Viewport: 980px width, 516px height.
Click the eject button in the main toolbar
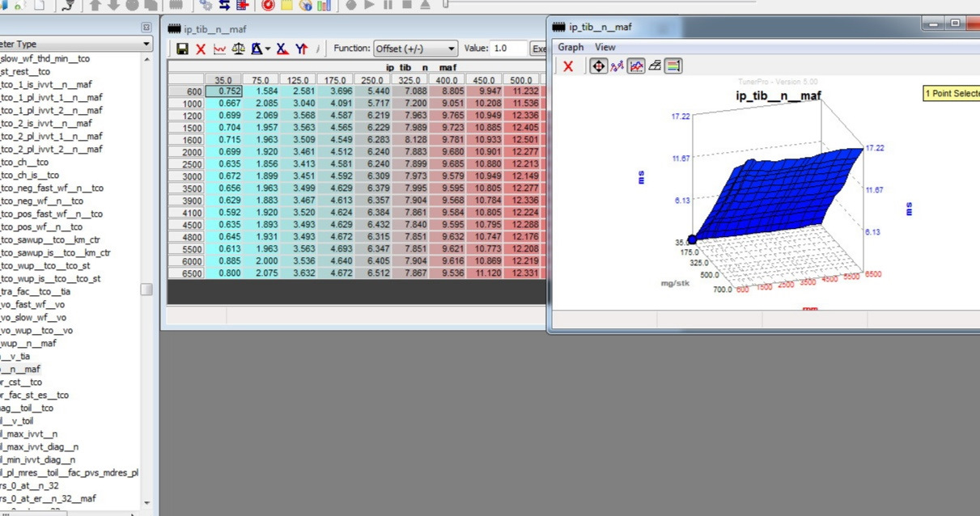pyautogui.click(x=426, y=5)
